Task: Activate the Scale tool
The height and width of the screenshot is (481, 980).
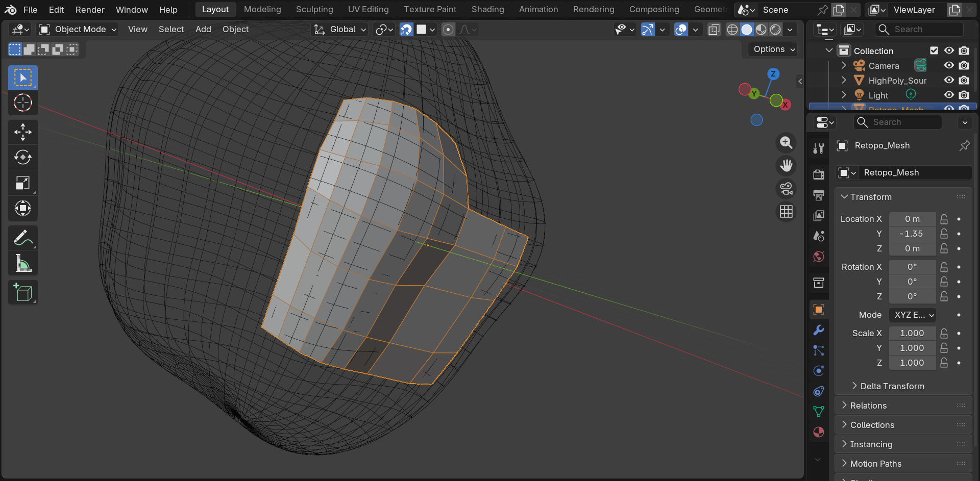Action: tap(22, 183)
